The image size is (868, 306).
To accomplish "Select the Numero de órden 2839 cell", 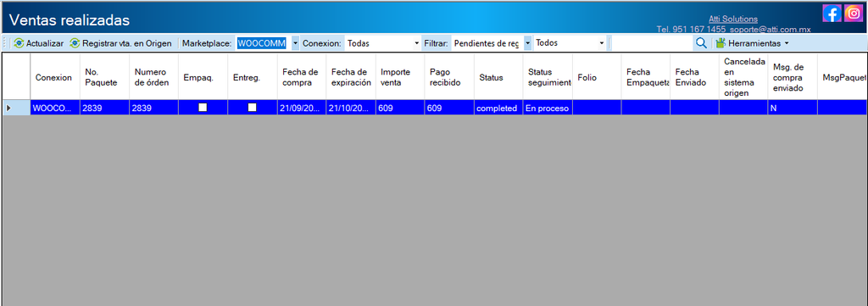I will (x=154, y=108).
